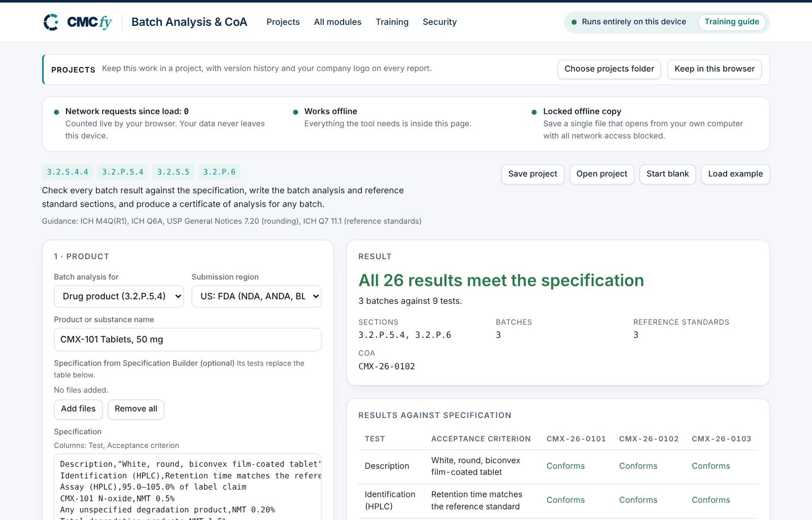The height and width of the screenshot is (520, 812).
Task: Click the Add files button
Action: point(78,409)
